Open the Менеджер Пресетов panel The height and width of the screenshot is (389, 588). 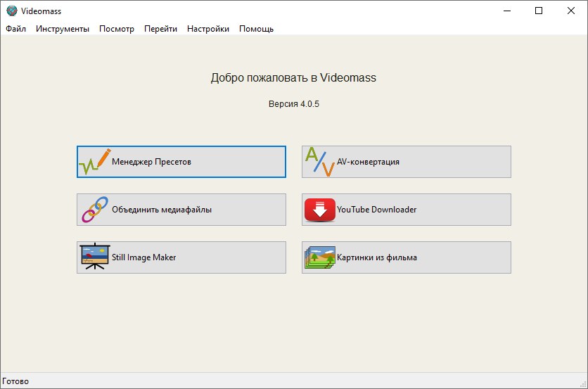tap(181, 162)
